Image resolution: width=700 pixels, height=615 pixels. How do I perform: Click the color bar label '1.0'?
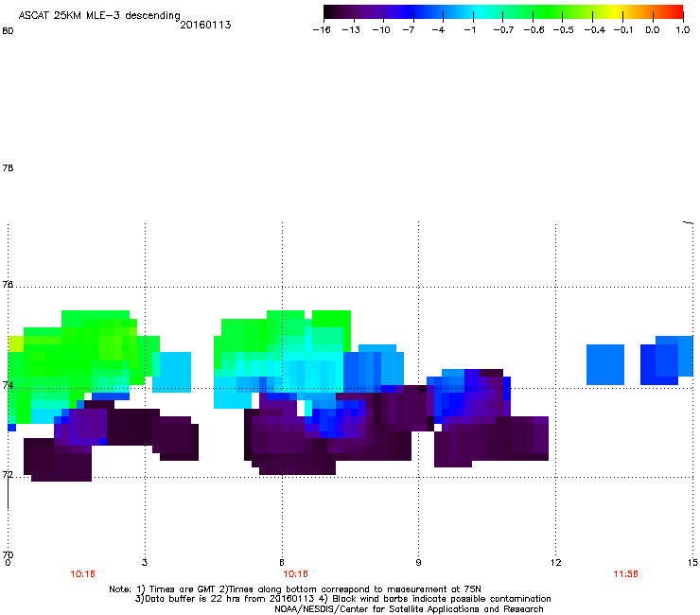[683, 30]
